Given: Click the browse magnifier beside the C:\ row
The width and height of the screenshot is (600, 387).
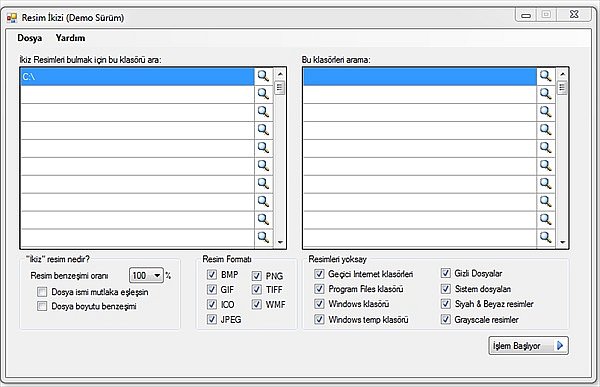Looking at the screenshot, I should click(x=263, y=76).
